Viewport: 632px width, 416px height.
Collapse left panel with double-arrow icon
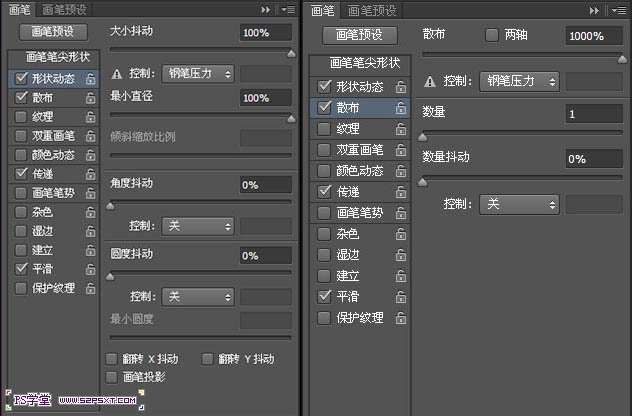tap(266, 9)
